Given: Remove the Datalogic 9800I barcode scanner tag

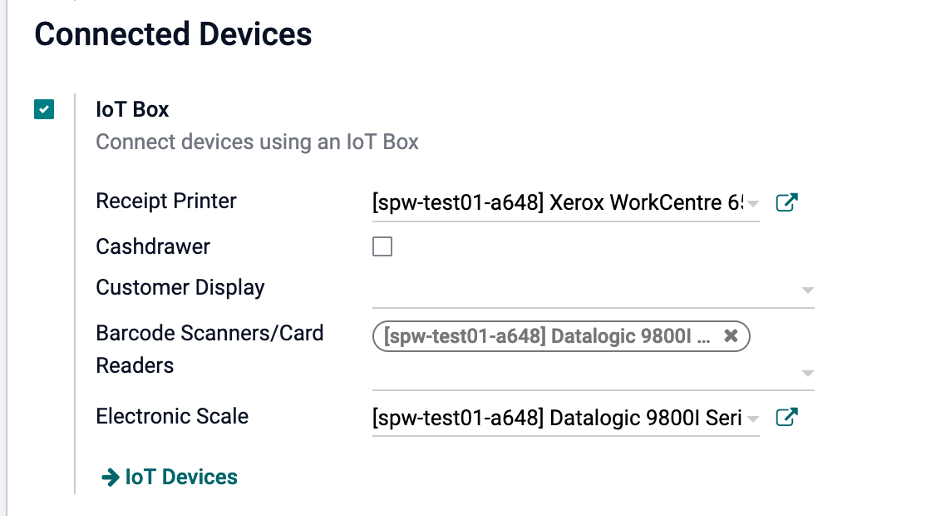Looking at the screenshot, I should coord(731,337).
